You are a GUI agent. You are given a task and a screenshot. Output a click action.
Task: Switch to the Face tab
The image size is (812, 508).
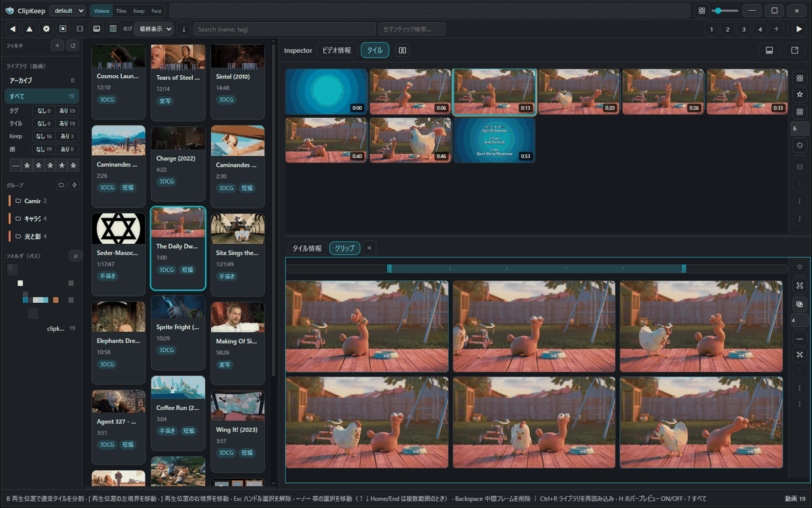click(156, 11)
